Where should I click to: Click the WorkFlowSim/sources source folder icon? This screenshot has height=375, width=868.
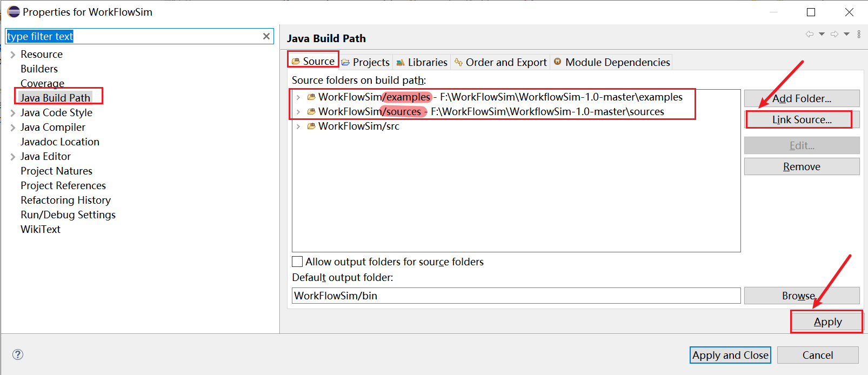[x=311, y=112]
